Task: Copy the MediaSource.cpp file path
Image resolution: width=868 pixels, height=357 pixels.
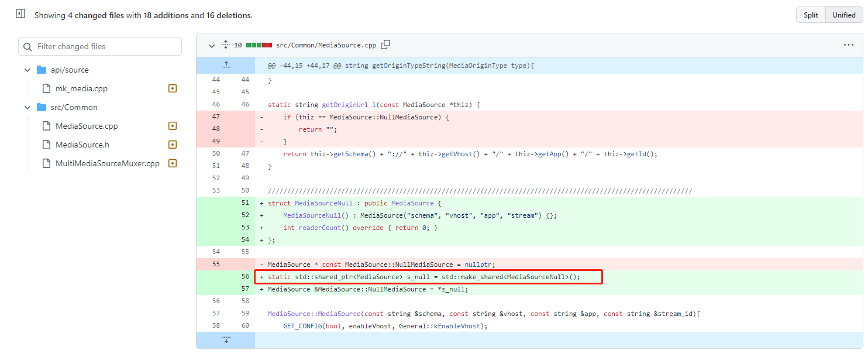Action: click(386, 44)
